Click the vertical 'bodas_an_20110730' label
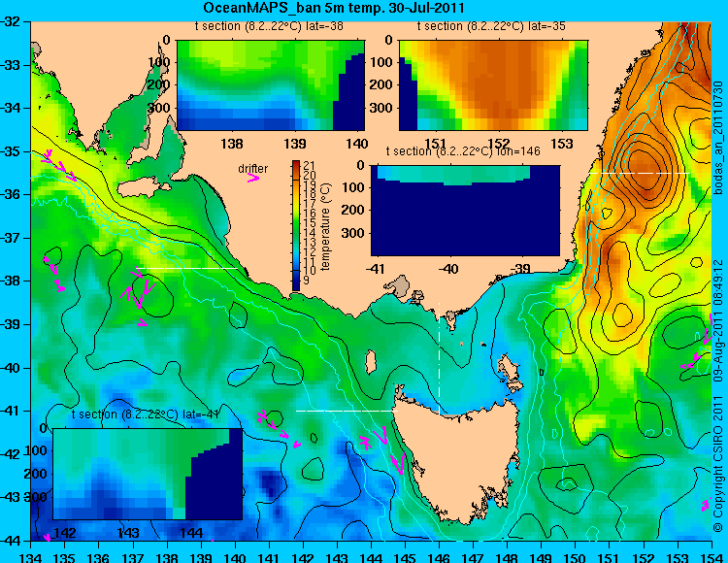 [x=718, y=138]
